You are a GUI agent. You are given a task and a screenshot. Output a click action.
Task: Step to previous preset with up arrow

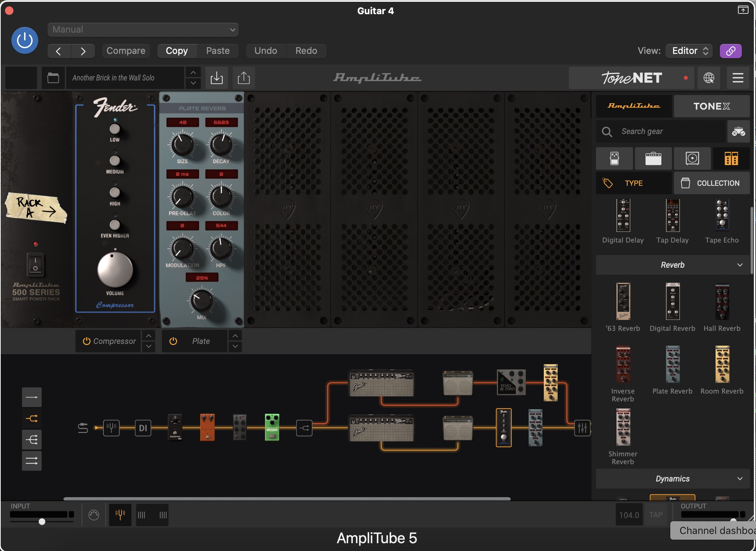pos(193,72)
